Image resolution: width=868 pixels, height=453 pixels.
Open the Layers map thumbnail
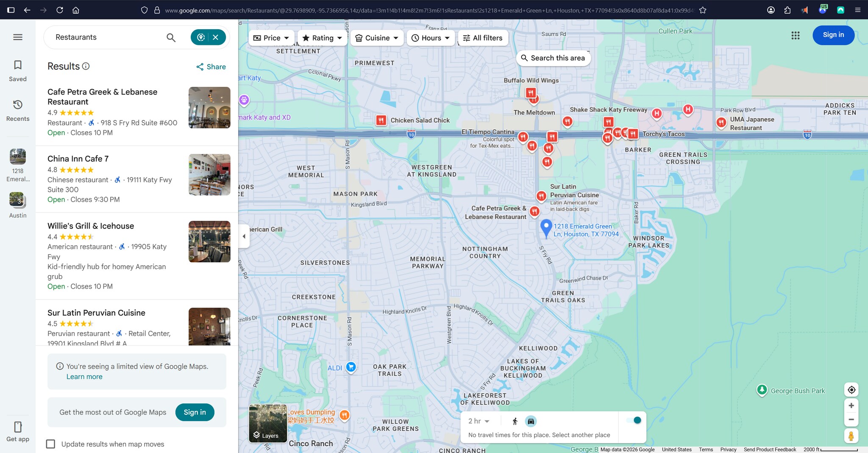coord(268,423)
